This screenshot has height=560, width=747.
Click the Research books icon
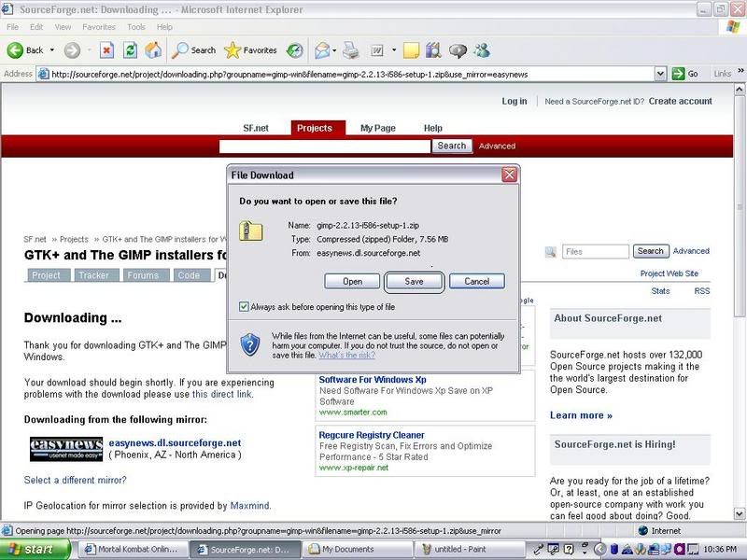coord(433,50)
